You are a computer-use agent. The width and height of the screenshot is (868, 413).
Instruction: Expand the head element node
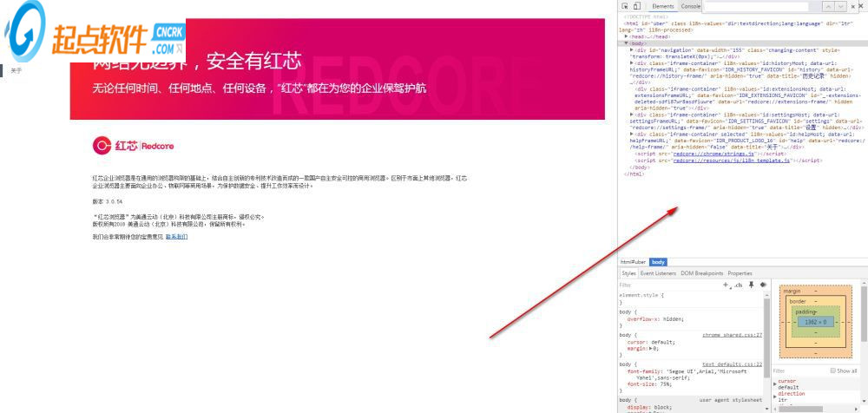pos(626,36)
